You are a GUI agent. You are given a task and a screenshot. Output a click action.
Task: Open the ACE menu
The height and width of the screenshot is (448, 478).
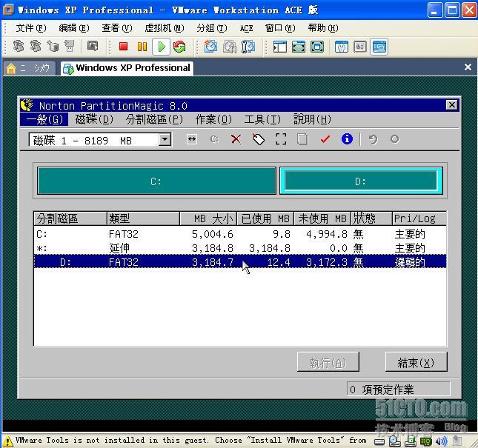(x=246, y=28)
